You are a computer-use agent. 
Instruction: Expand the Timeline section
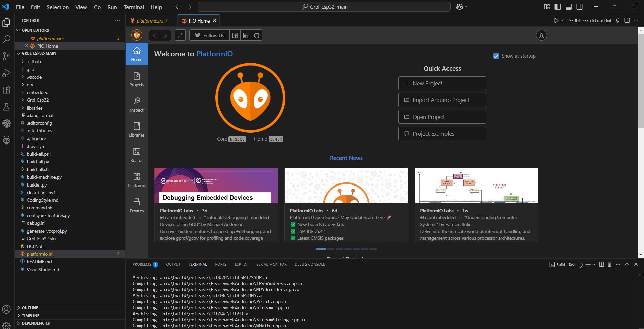click(70, 316)
